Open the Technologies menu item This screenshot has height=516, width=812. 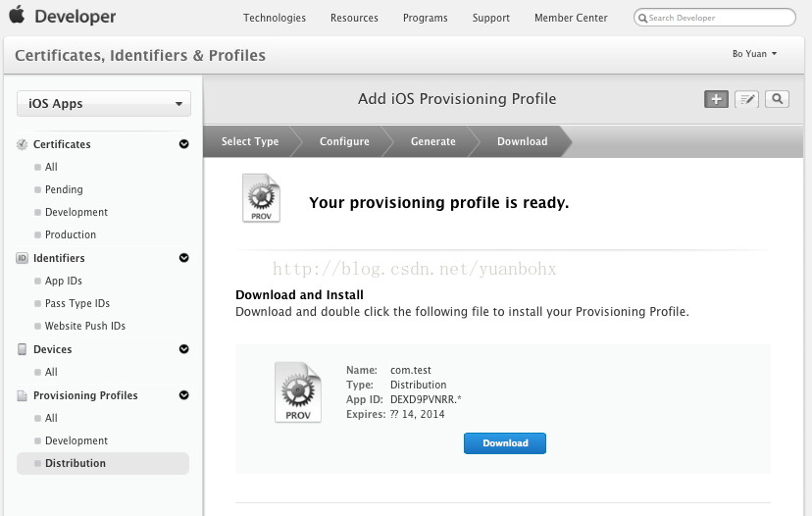275,18
